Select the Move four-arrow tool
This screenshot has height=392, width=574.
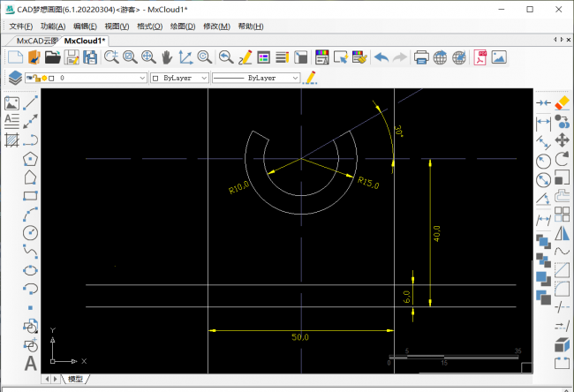tap(562, 140)
